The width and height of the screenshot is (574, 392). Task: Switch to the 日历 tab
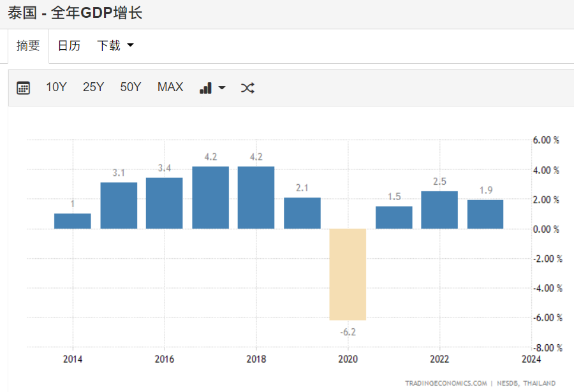coord(69,46)
